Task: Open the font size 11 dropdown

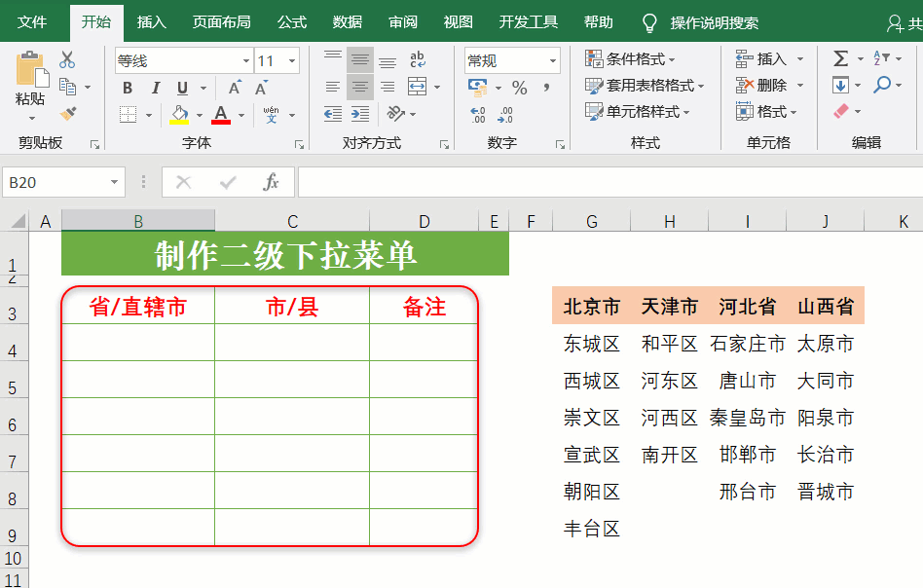Action: point(291,60)
